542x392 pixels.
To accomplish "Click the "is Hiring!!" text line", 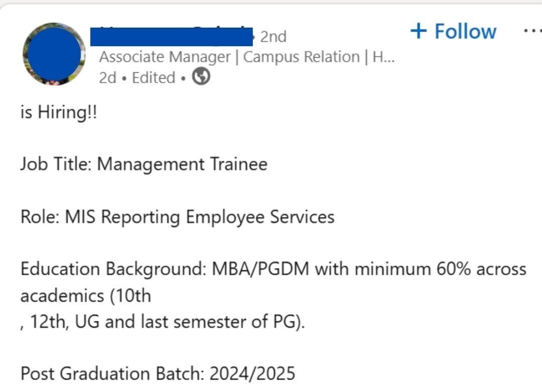I will tap(58, 112).
